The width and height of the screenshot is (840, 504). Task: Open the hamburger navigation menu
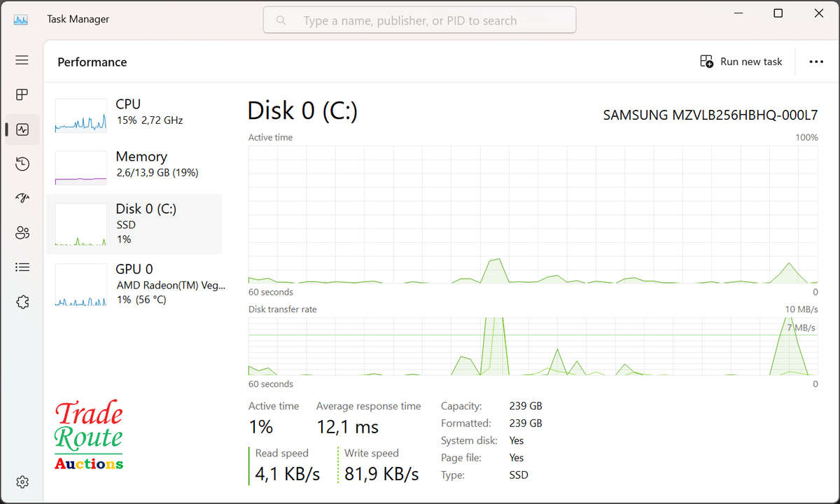22,60
